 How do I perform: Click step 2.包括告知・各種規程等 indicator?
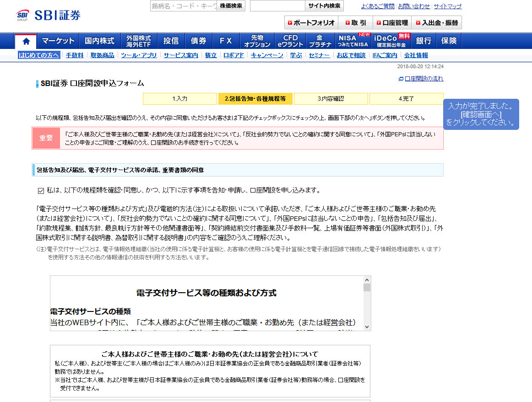coord(255,99)
